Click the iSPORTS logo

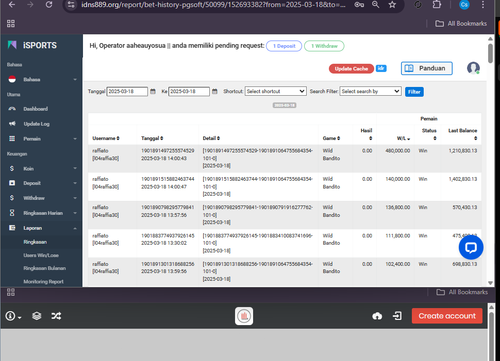32,45
